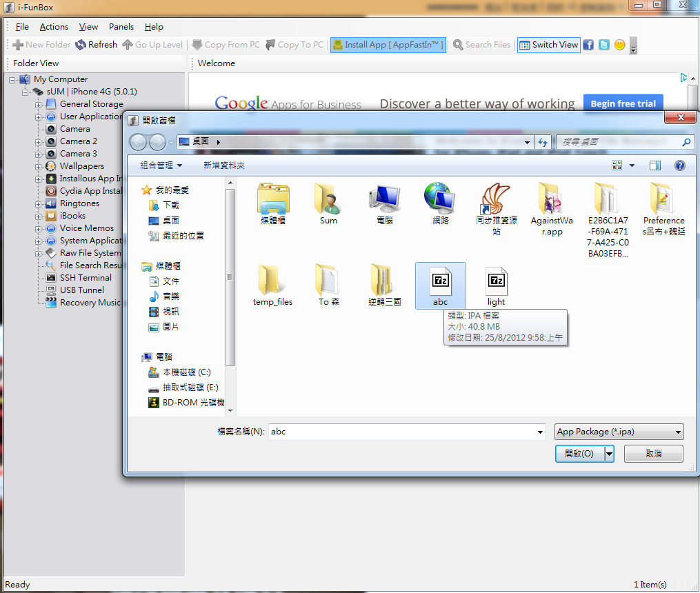The image size is (700, 593).
Task: Expand the iBooks tree node
Action: [x=39, y=217]
